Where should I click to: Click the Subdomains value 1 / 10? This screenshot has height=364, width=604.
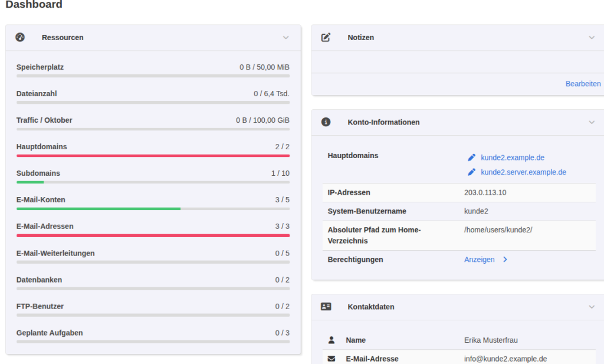pyautogui.click(x=280, y=173)
